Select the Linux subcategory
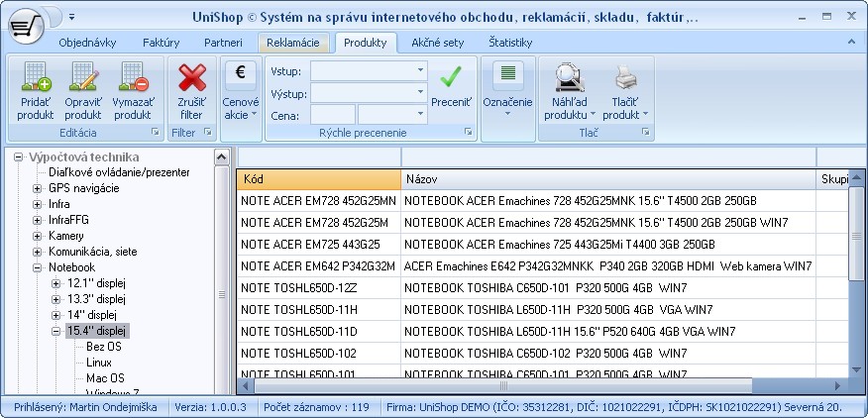 tap(99, 363)
